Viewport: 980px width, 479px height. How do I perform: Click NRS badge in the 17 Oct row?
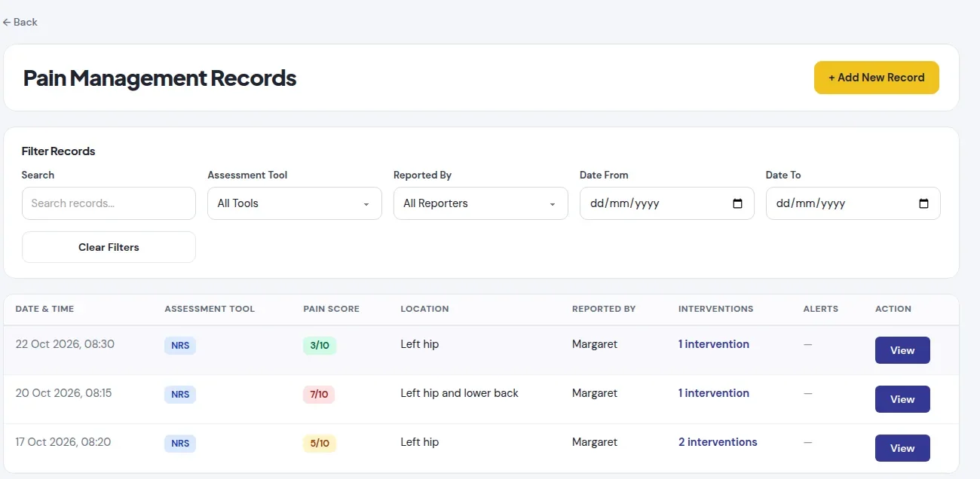click(180, 444)
